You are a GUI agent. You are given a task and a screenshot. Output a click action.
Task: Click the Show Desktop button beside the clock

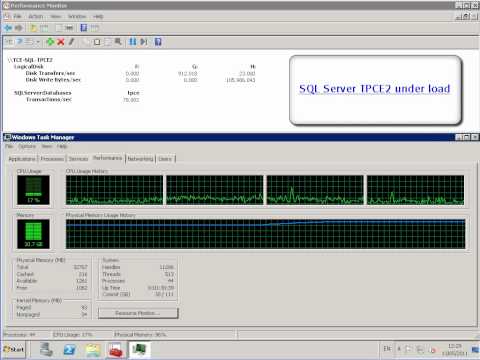[475, 350]
